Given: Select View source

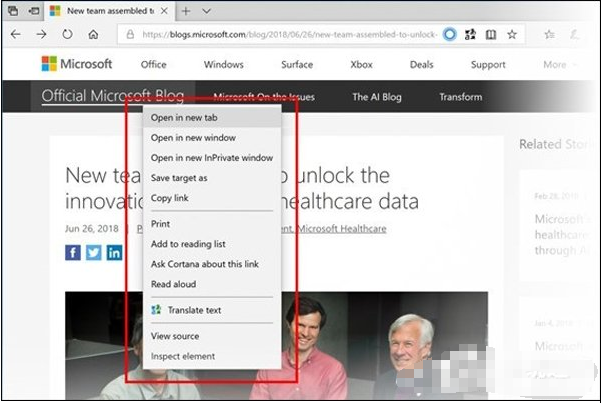Looking at the screenshot, I should coord(212,336).
